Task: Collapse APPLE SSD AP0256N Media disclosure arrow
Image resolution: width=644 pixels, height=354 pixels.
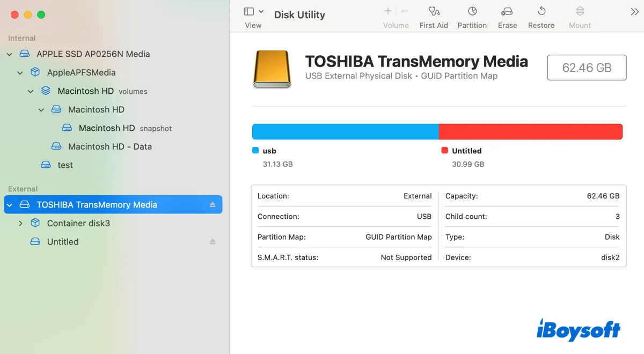Action: [9, 54]
